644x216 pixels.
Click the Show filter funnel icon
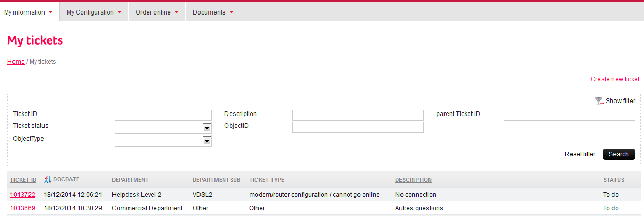tap(599, 101)
